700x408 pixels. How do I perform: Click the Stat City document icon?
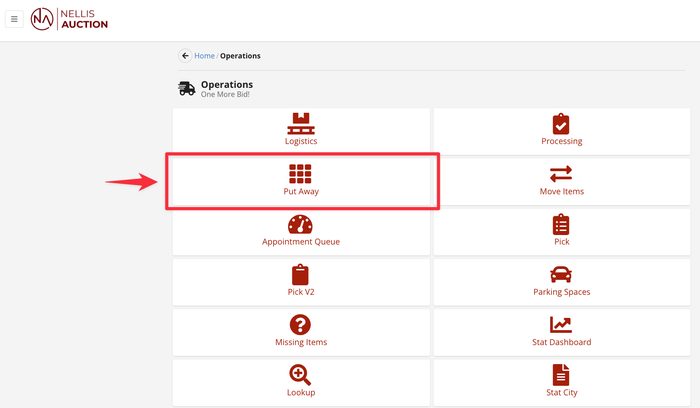click(561, 375)
